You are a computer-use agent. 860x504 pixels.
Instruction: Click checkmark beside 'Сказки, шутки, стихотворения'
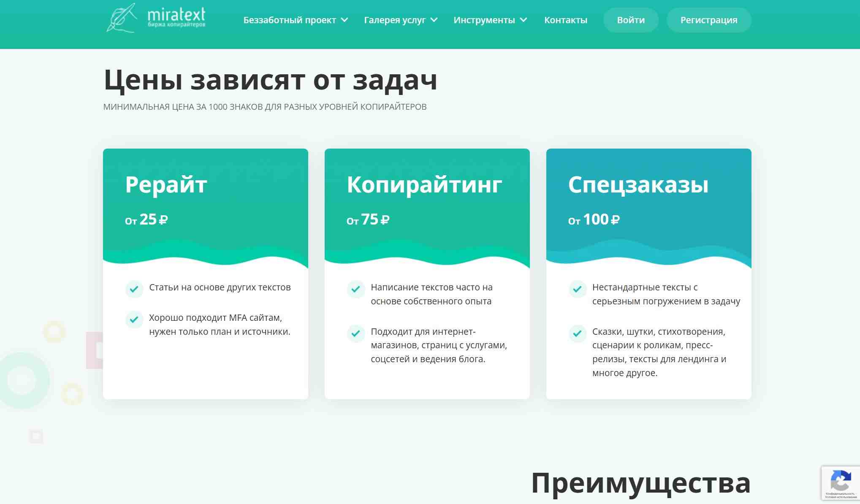click(x=578, y=333)
